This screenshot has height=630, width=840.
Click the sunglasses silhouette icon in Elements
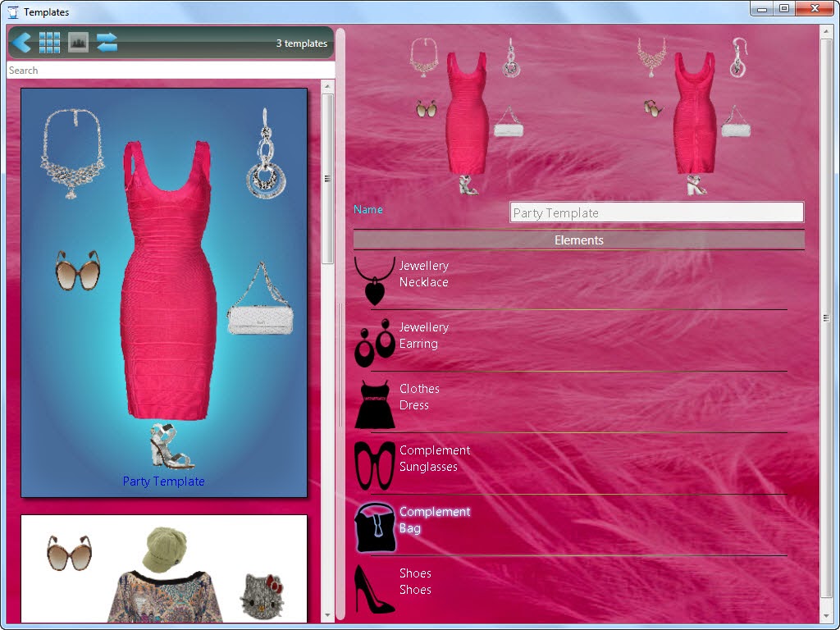[x=374, y=463]
